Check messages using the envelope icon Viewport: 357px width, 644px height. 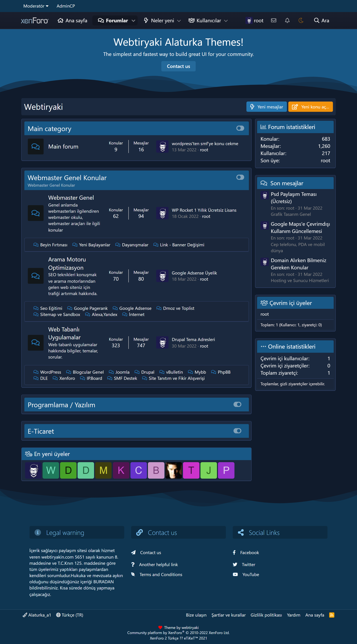pyautogui.click(x=274, y=20)
